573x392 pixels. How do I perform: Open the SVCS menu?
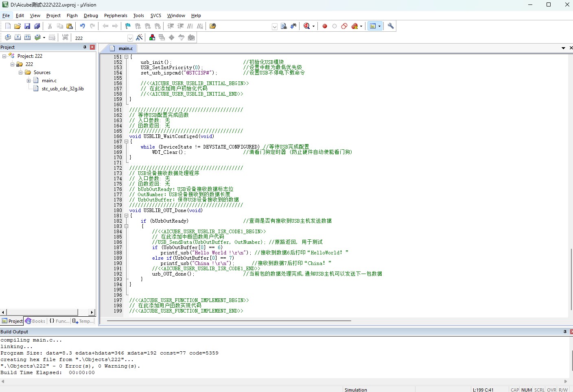pyautogui.click(x=155, y=15)
